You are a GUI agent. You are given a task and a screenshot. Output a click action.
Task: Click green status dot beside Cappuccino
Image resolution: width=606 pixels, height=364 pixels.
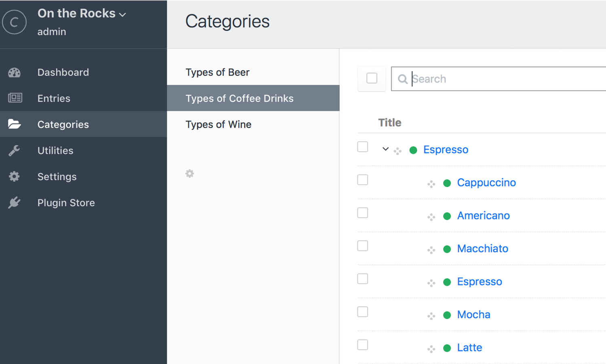(x=447, y=183)
